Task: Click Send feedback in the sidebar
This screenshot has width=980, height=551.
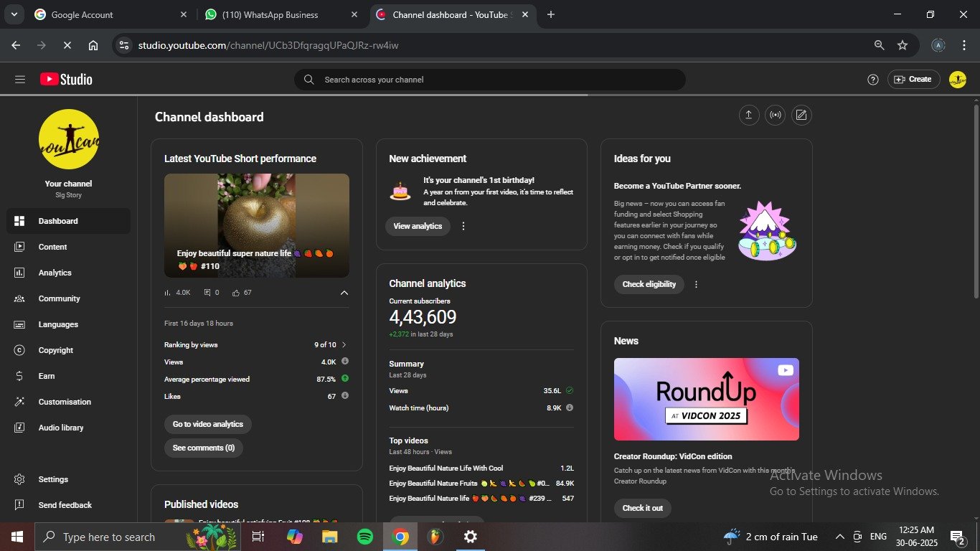Action: point(68,505)
